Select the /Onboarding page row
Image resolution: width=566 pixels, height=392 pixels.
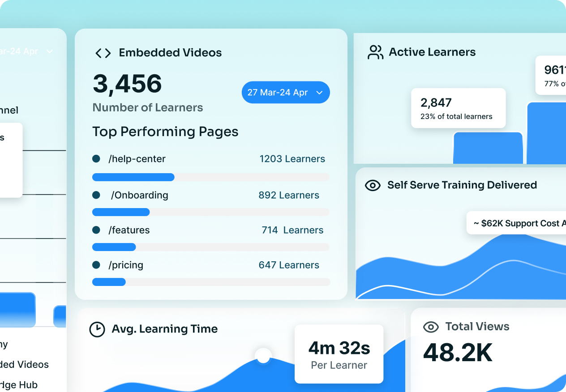(211, 195)
